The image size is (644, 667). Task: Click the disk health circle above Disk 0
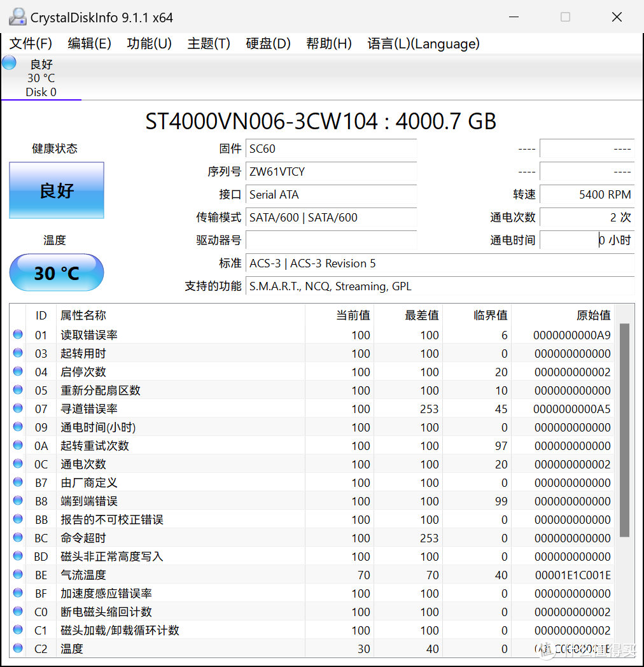pos(8,62)
